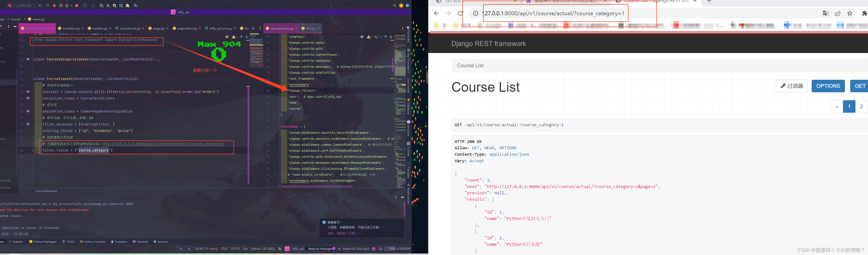868x255 pixels.
Task: Open left editor tab options kebab menu
Action: point(260,28)
